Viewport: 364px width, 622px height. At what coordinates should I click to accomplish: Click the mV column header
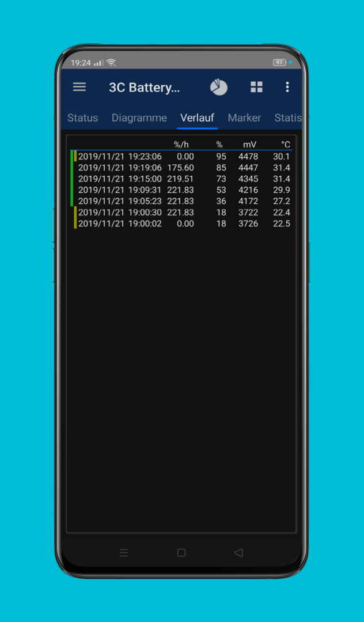(250, 145)
